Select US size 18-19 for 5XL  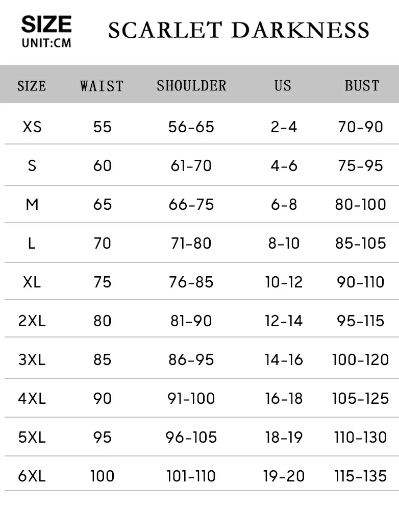284,437
